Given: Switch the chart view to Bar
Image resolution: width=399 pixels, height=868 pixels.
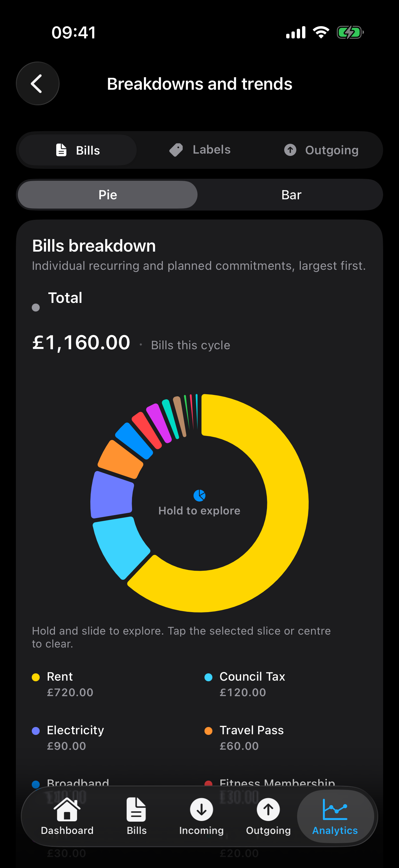Looking at the screenshot, I should (x=291, y=195).
